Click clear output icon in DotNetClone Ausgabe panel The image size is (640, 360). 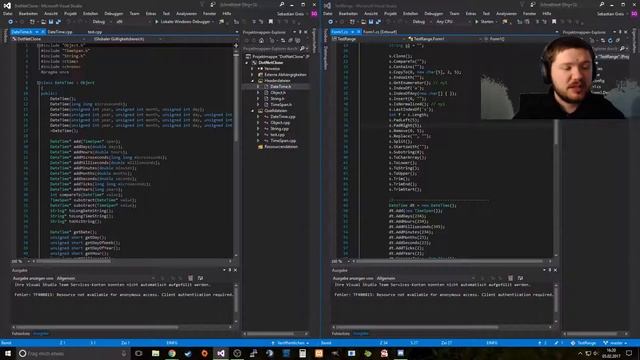point(190,278)
